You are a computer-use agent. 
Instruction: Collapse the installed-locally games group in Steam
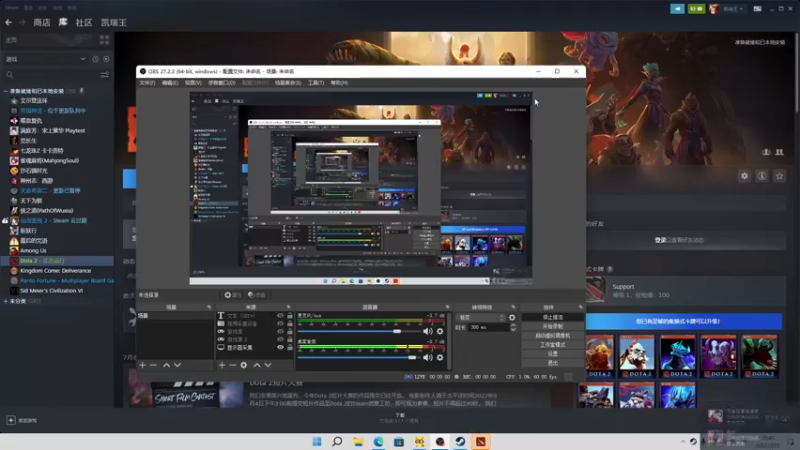coord(6,91)
